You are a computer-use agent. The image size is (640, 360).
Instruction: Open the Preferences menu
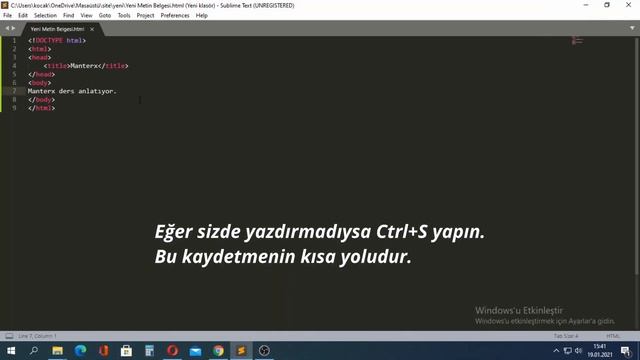(x=175, y=16)
